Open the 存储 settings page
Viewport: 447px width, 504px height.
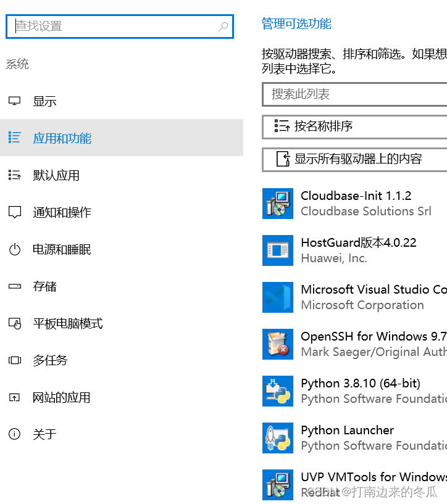pos(122,286)
